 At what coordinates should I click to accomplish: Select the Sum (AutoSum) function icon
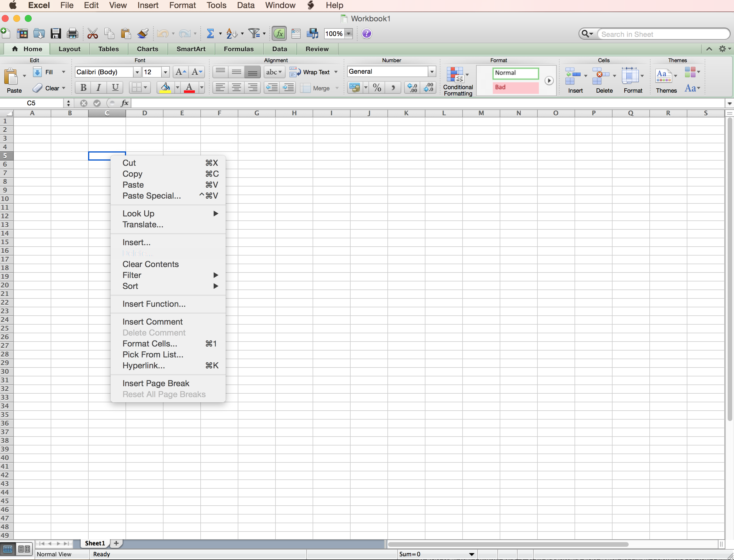point(210,34)
